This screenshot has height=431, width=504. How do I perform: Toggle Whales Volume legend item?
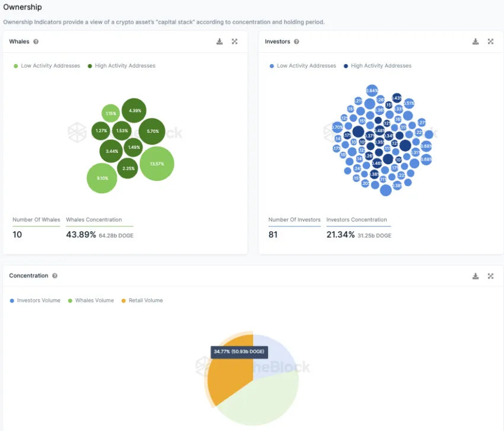91,301
